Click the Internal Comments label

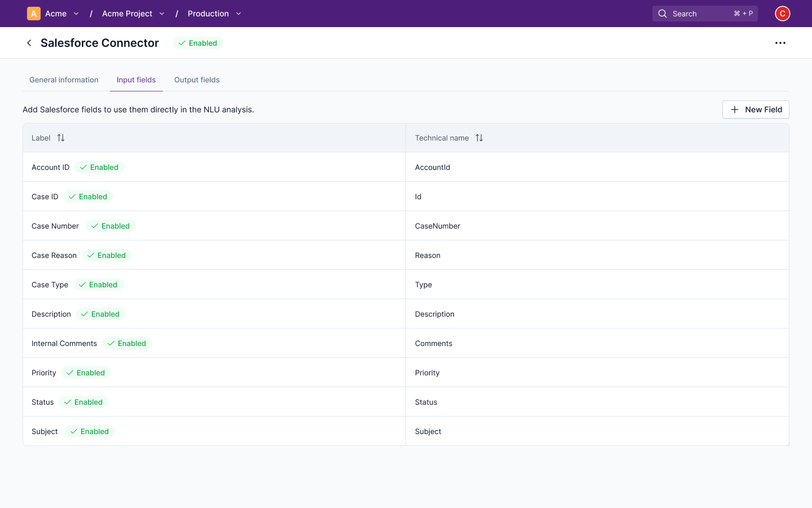click(64, 343)
